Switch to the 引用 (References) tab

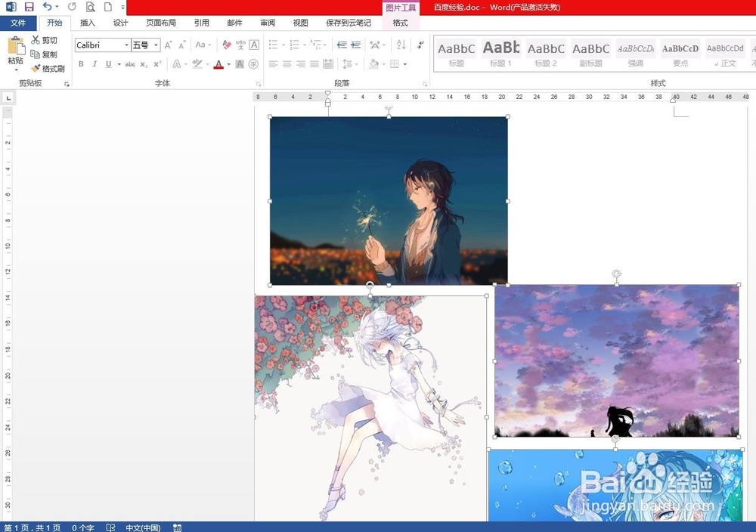(202, 23)
